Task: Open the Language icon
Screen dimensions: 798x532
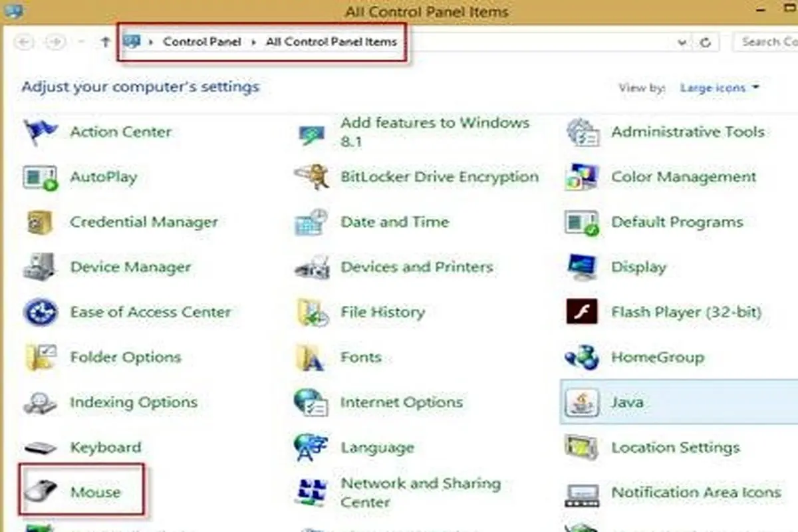Action: [x=311, y=448]
